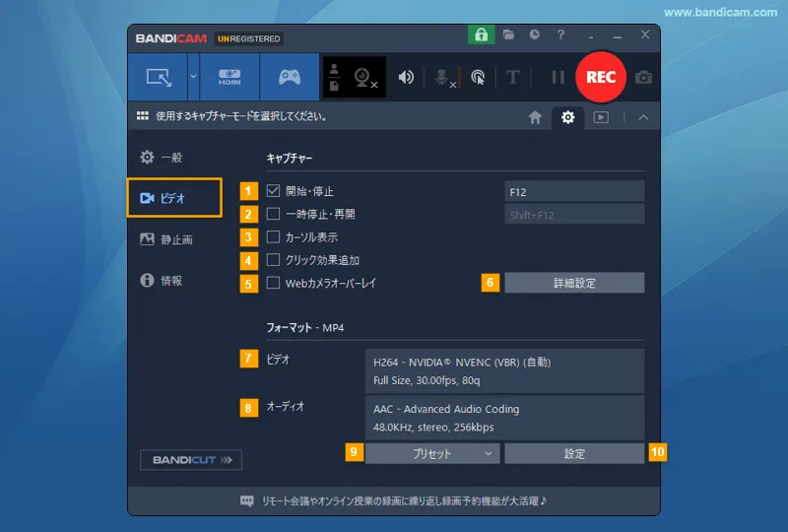The image size is (788, 532).
Task: Click the 設定 format settings button
Action: [574, 453]
